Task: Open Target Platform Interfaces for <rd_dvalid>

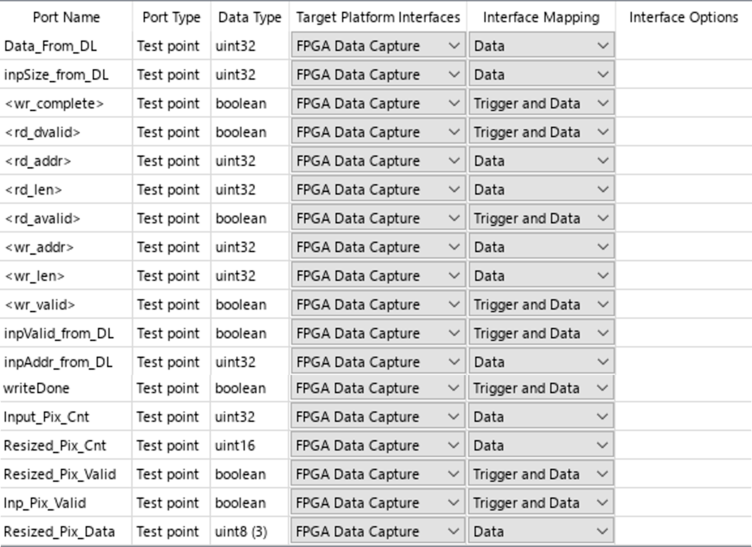Action: pyautogui.click(x=377, y=132)
